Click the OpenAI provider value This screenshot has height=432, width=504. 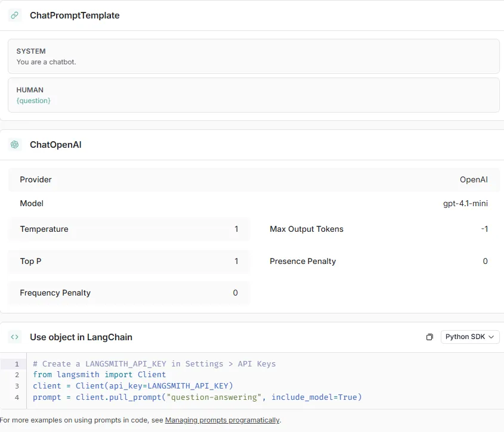click(x=474, y=179)
